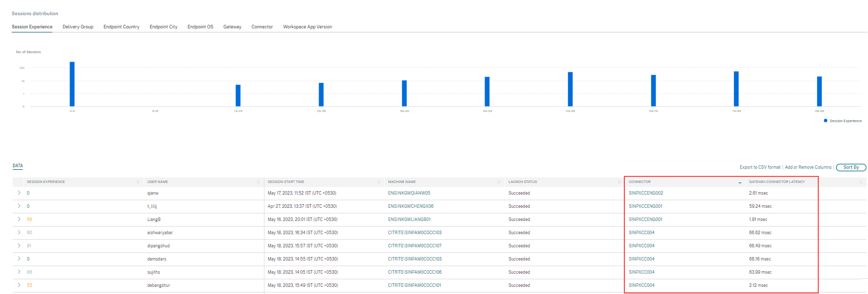The height and width of the screenshot is (294, 868).
Task: Click Session Start Time sort icon
Action: (379, 182)
